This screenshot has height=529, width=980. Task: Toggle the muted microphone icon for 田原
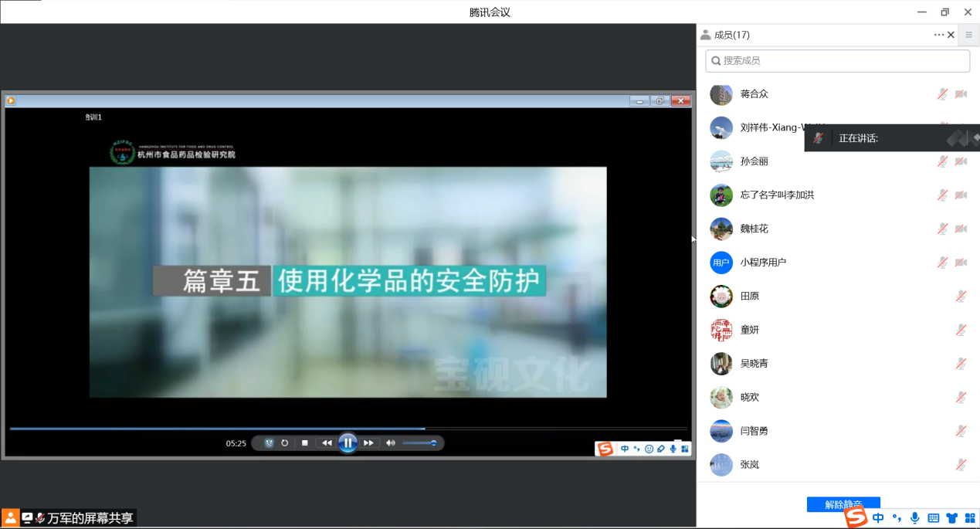(x=961, y=296)
